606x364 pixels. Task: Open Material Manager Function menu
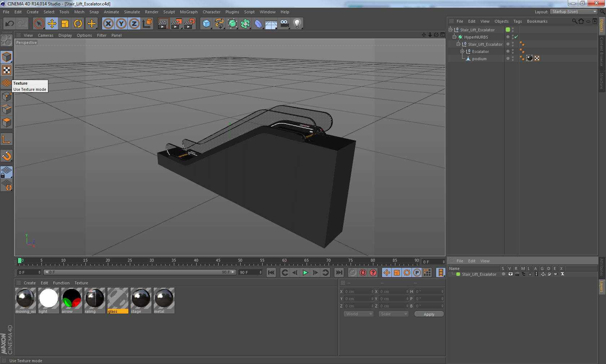[x=61, y=283]
